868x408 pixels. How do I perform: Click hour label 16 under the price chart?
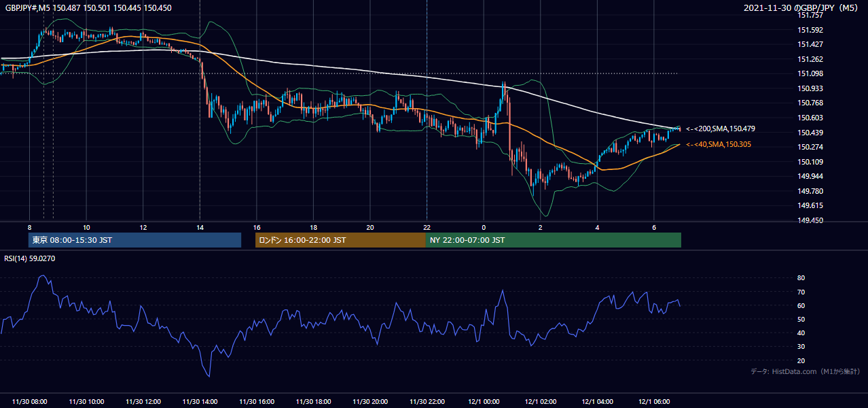257,227
